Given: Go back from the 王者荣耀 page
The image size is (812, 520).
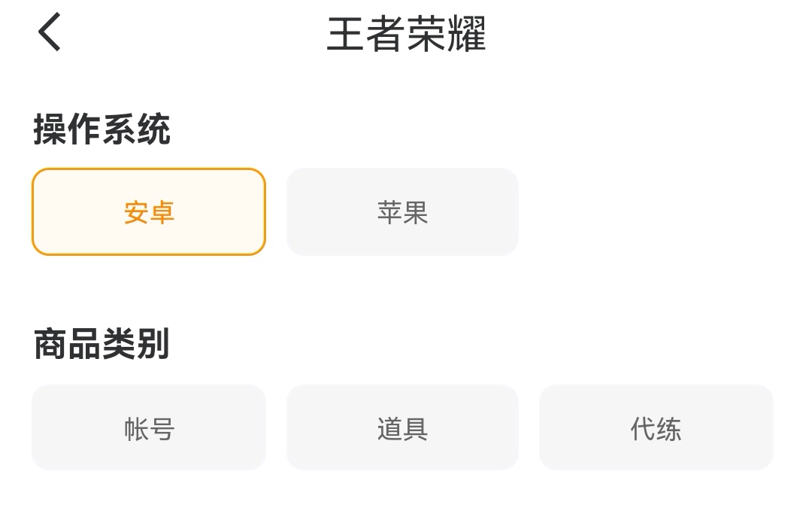Looking at the screenshot, I should point(50,33).
